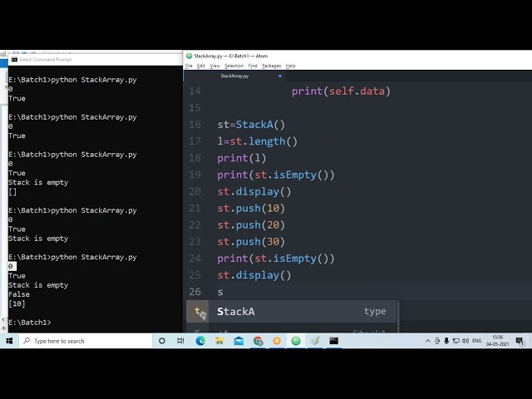Screen dimensions: 532x399
Task: Select the StackArray.py editor tab
Action: tap(234, 76)
